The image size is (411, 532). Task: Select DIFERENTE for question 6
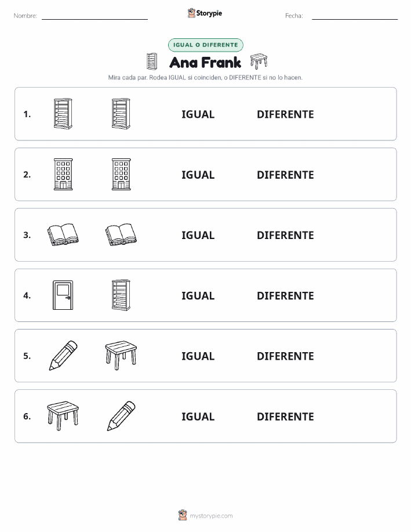(x=285, y=417)
